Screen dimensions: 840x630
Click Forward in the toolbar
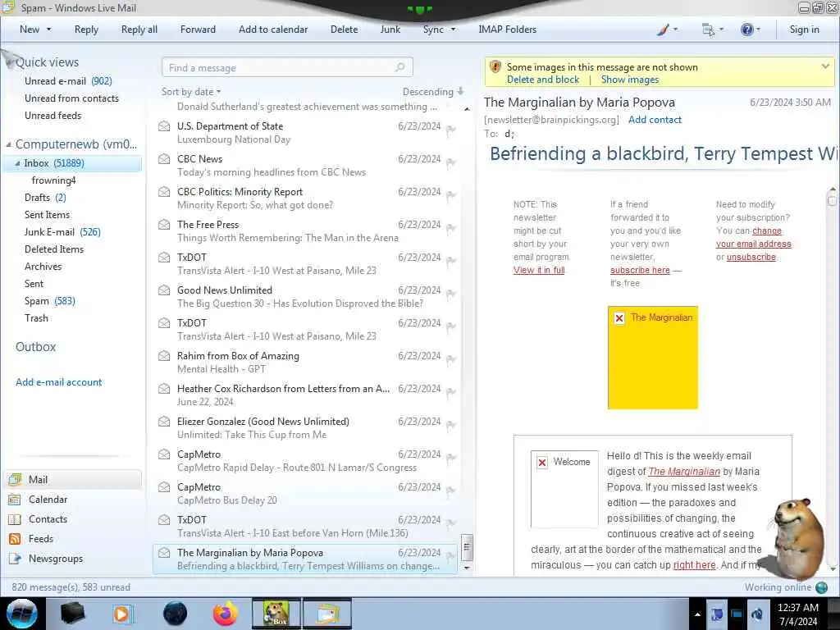198,30
